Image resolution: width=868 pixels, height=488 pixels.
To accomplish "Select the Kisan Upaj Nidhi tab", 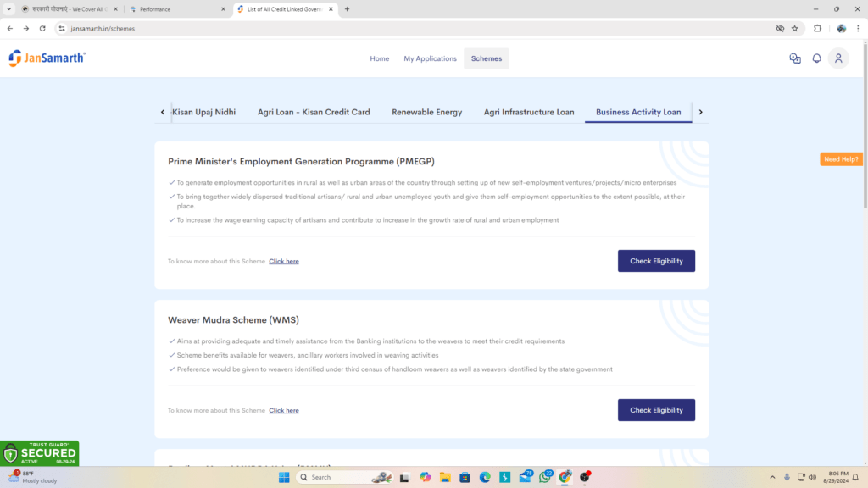I will (203, 112).
